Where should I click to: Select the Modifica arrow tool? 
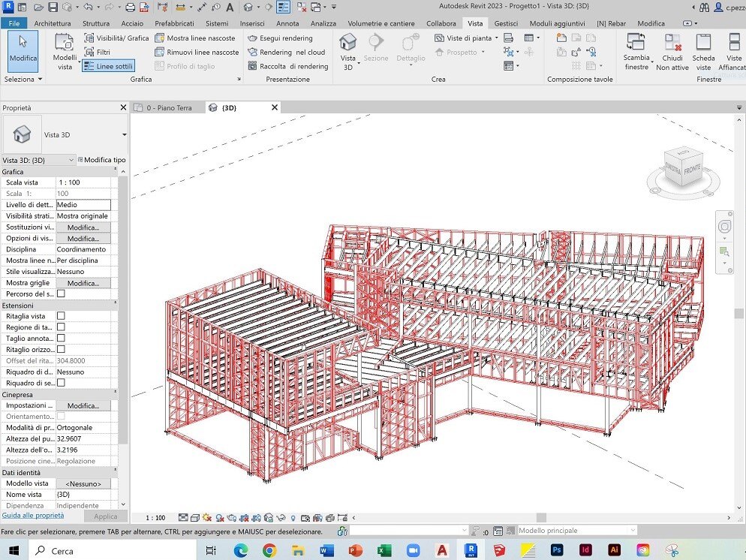click(x=23, y=50)
